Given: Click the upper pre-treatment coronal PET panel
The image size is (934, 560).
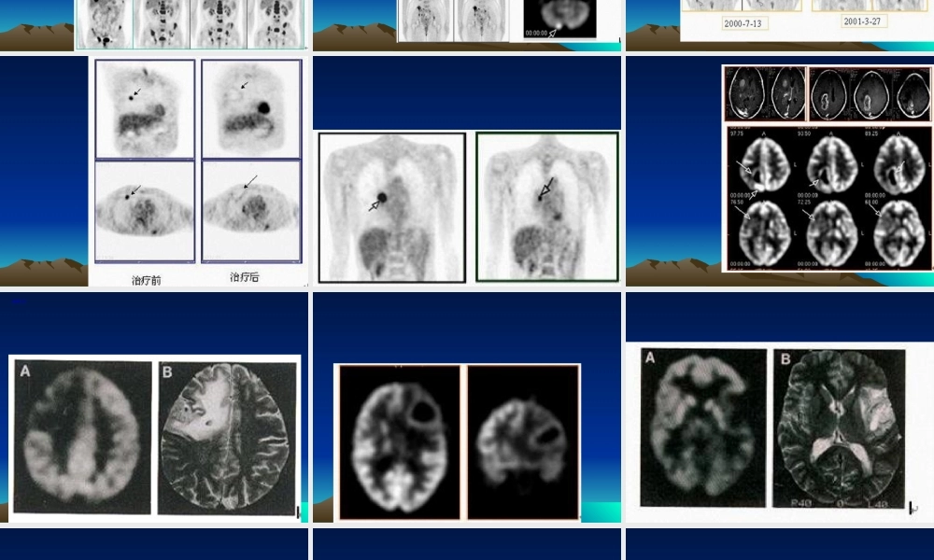Looking at the screenshot, I should [x=145, y=108].
